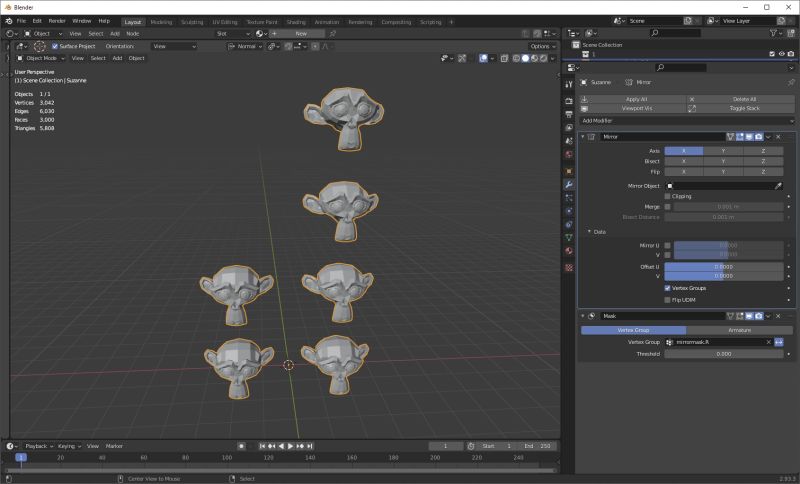Click the invert vertex group arrow button

coord(779,342)
